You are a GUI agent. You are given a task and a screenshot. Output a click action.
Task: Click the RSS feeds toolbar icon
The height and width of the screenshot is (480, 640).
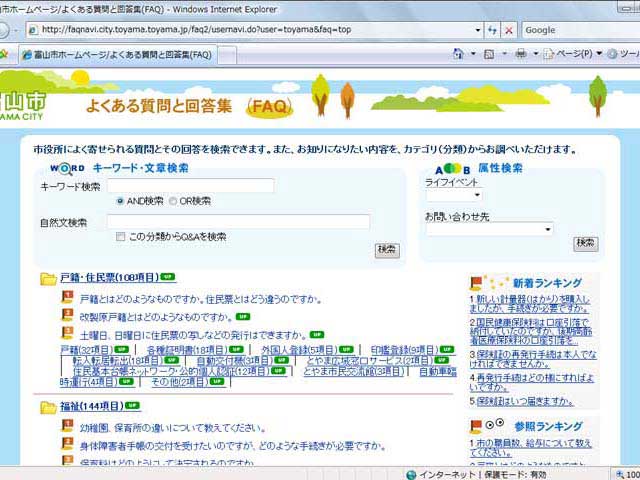[x=487, y=54]
